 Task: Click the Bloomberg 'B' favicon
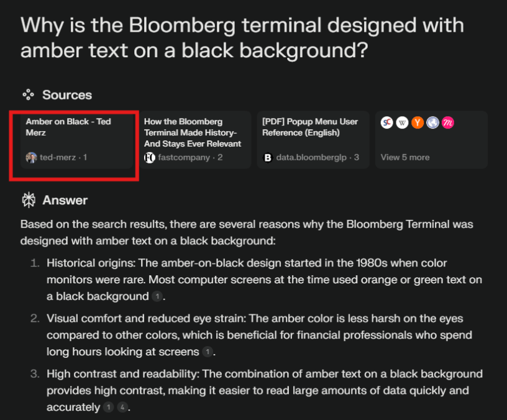click(x=268, y=157)
